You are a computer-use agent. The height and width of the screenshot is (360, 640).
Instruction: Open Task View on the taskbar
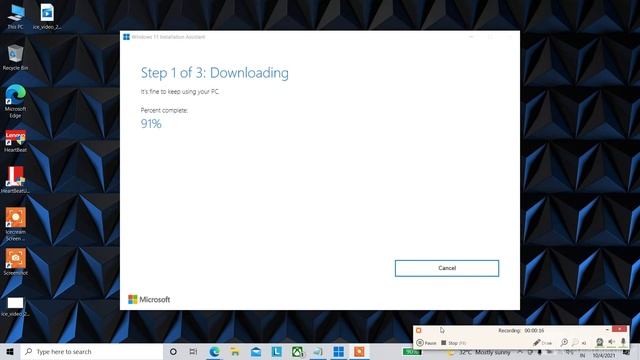193,351
